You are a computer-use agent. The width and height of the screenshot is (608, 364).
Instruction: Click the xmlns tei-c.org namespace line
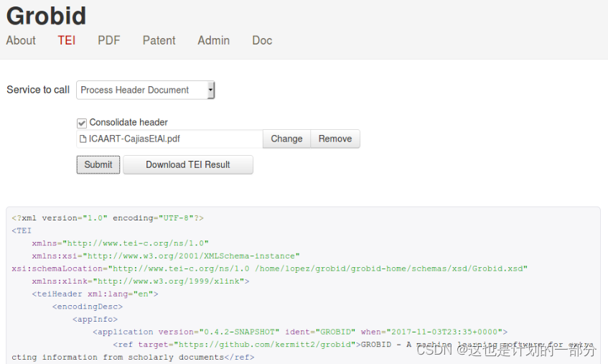120,243
